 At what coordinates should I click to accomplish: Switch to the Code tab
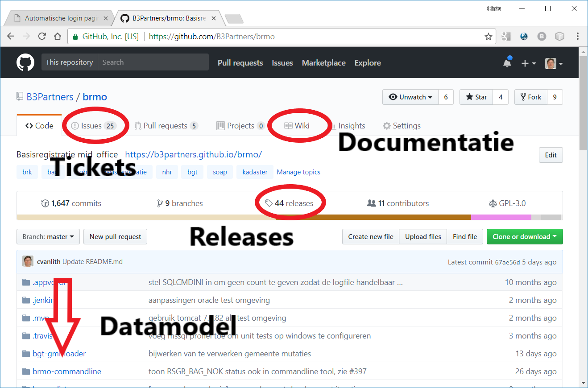[x=39, y=126]
